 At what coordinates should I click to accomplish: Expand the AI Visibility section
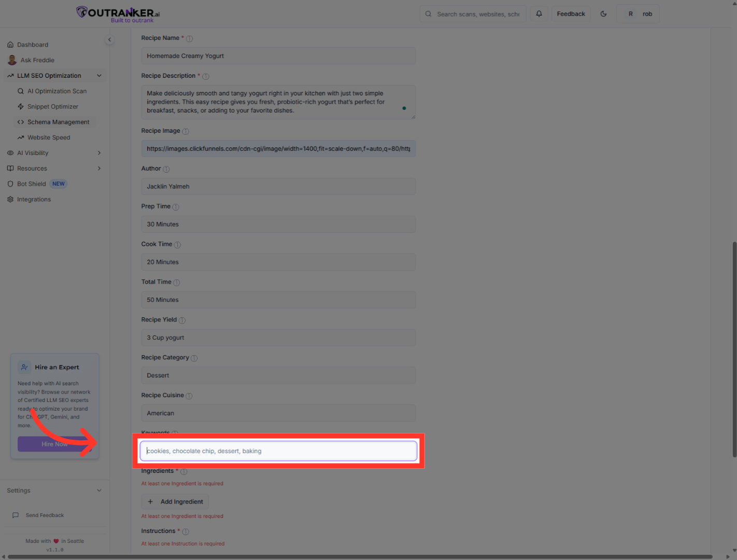98,152
